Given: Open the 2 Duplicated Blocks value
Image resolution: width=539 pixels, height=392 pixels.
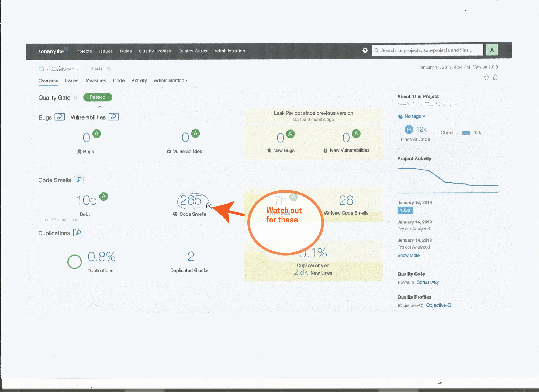Looking at the screenshot, I should point(191,256).
